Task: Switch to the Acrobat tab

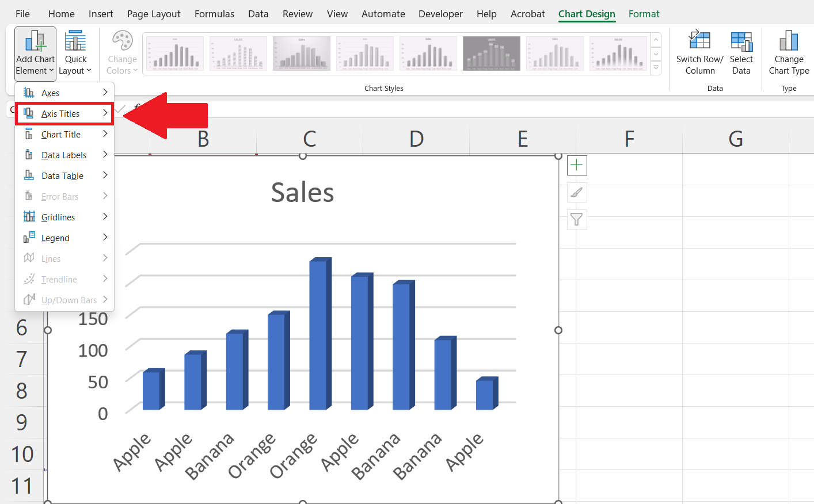Action: click(x=527, y=14)
